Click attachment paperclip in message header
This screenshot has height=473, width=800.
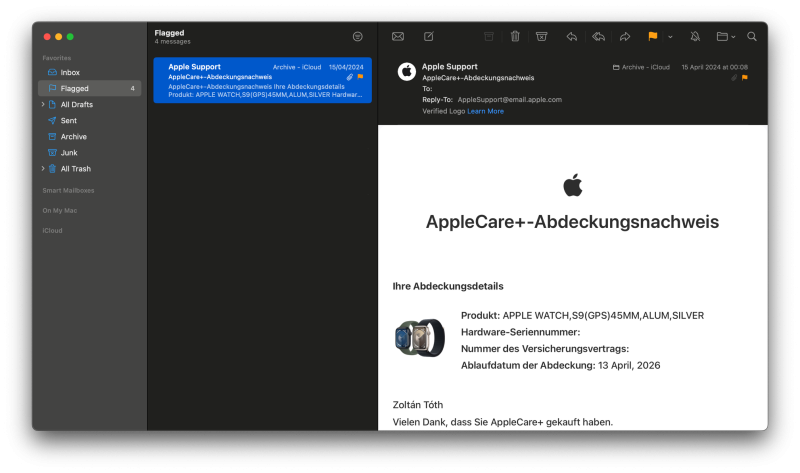(x=734, y=78)
